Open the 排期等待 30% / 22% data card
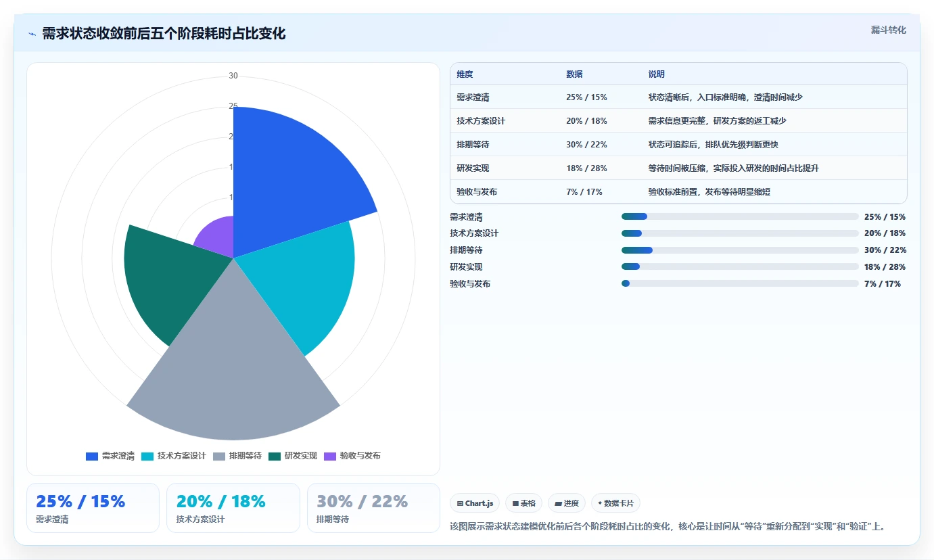The width and height of the screenshot is (934, 560). point(373,508)
